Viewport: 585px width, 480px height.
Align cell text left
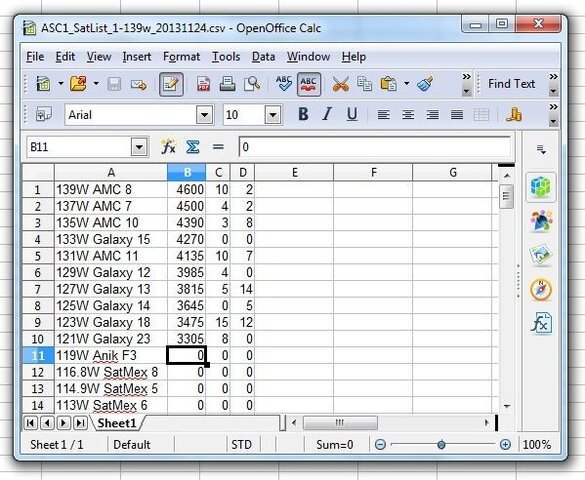[384, 114]
